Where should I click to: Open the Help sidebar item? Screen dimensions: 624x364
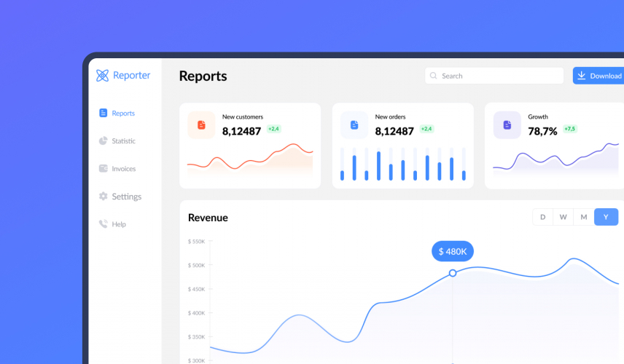click(x=112, y=224)
